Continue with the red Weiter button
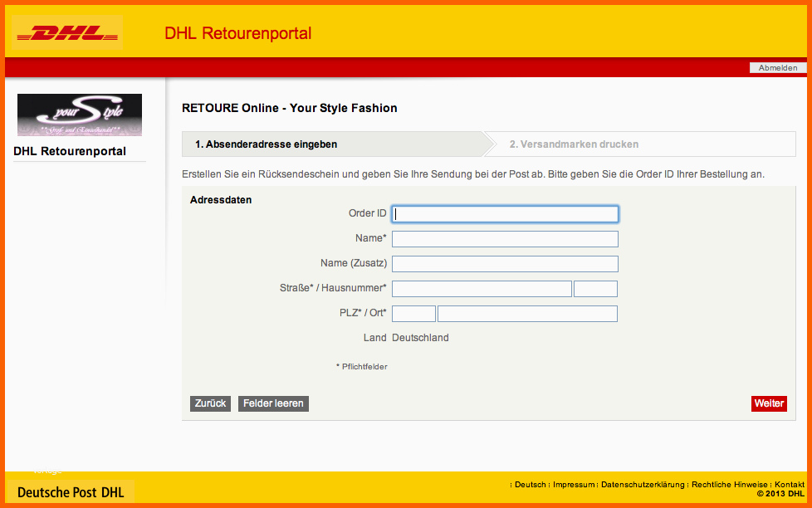Screen dimensions: 812x508 point(769,403)
